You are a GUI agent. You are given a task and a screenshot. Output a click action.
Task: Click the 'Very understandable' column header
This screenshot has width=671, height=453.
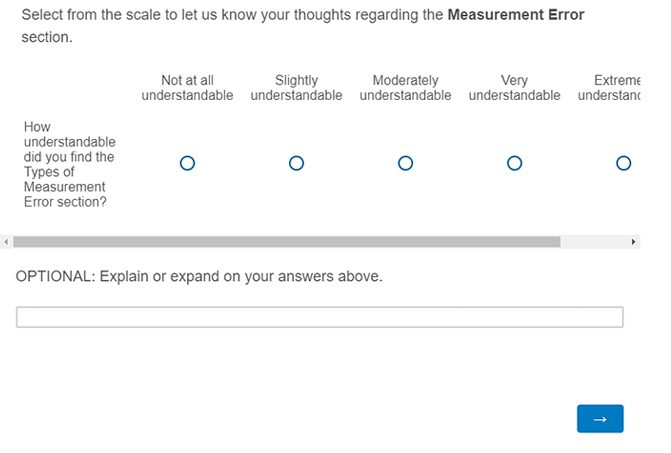click(x=514, y=88)
